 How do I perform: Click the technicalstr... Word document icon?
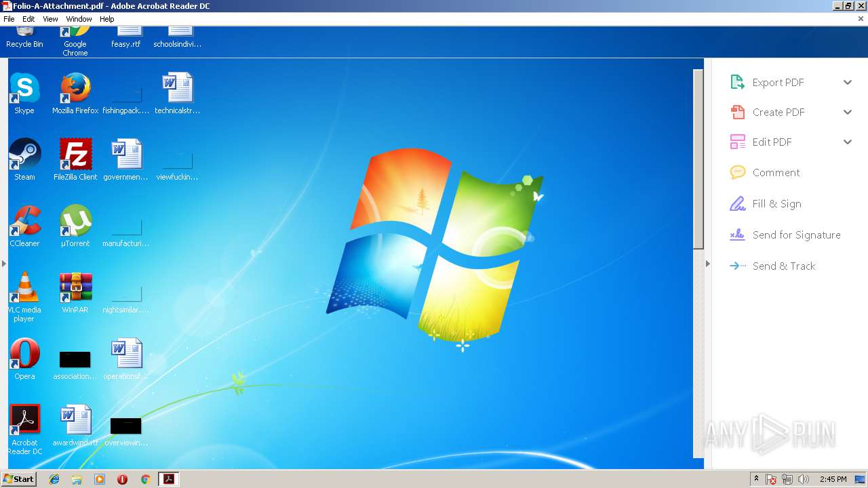[178, 88]
